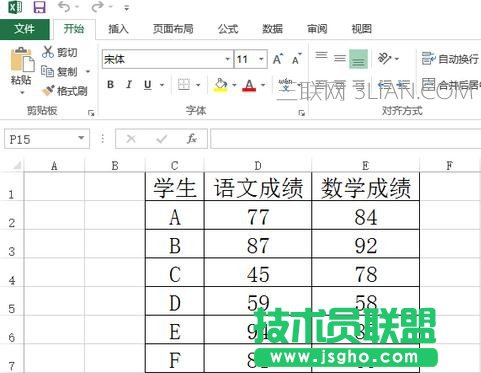This screenshot has height=373, width=481.
Task: Select column A header
Action: pyautogui.click(x=54, y=165)
